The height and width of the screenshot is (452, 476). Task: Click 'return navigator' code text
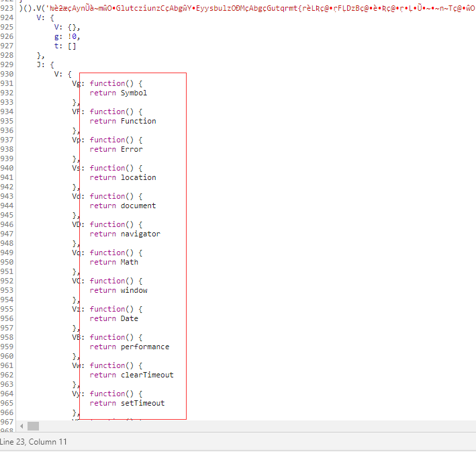pyautogui.click(x=125, y=234)
